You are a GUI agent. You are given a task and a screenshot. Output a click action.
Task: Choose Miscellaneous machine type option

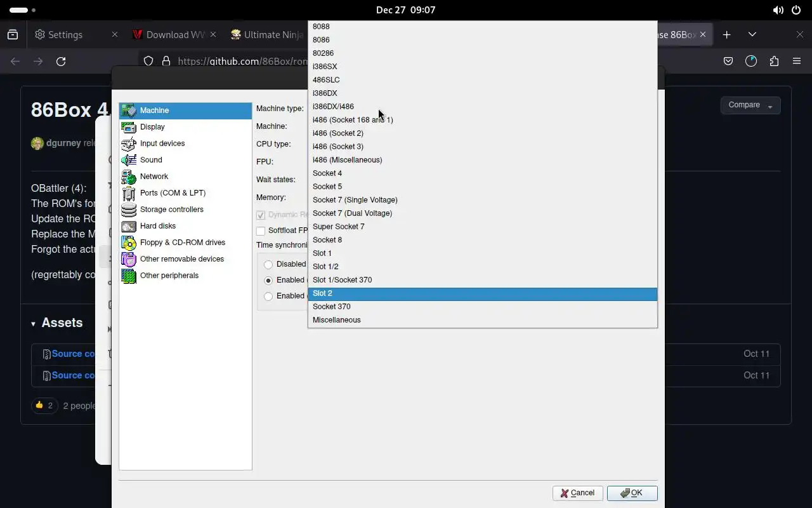click(482, 320)
